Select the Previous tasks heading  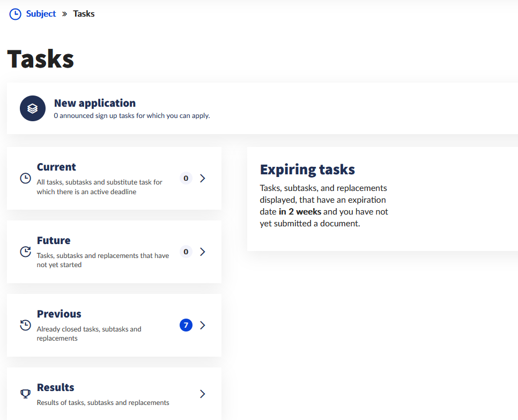[59, 314]
